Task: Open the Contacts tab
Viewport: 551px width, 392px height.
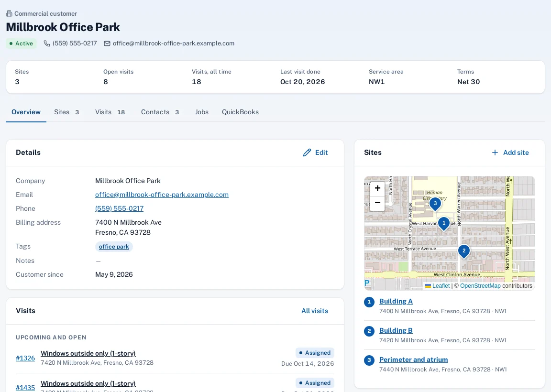Action: [160, 112]
